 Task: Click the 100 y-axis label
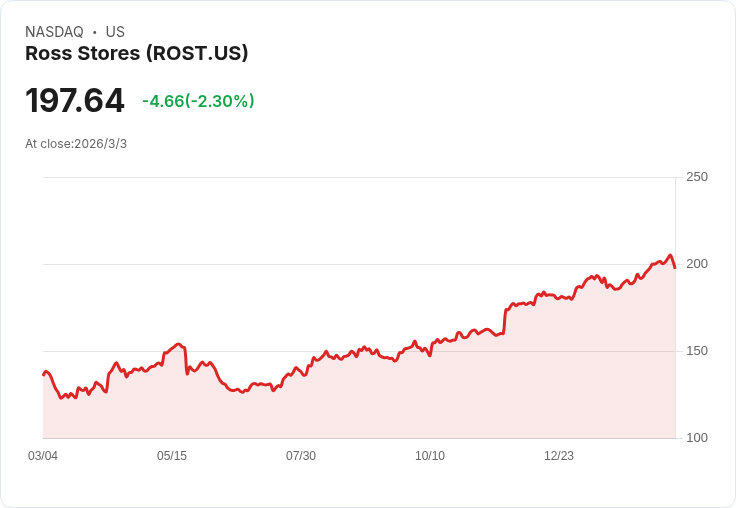click(697, 438)
